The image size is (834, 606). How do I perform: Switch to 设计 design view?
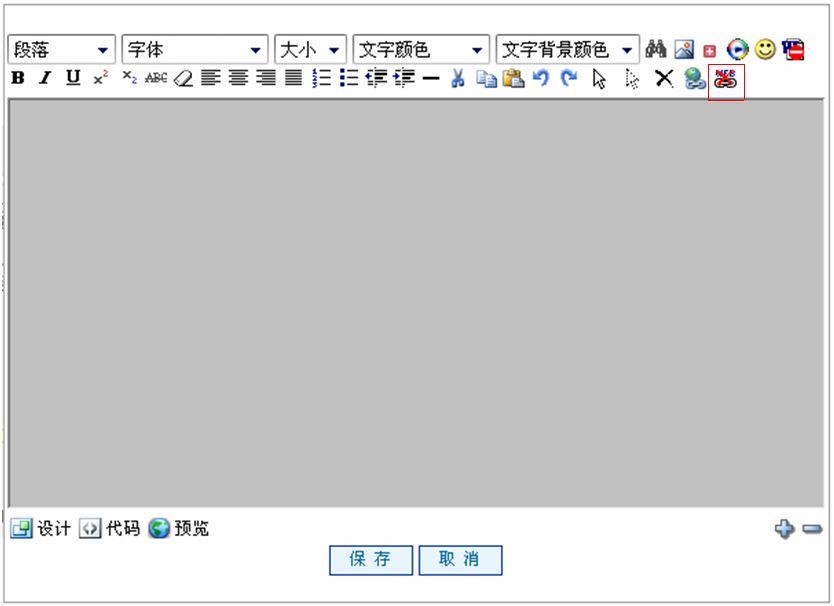40,528
